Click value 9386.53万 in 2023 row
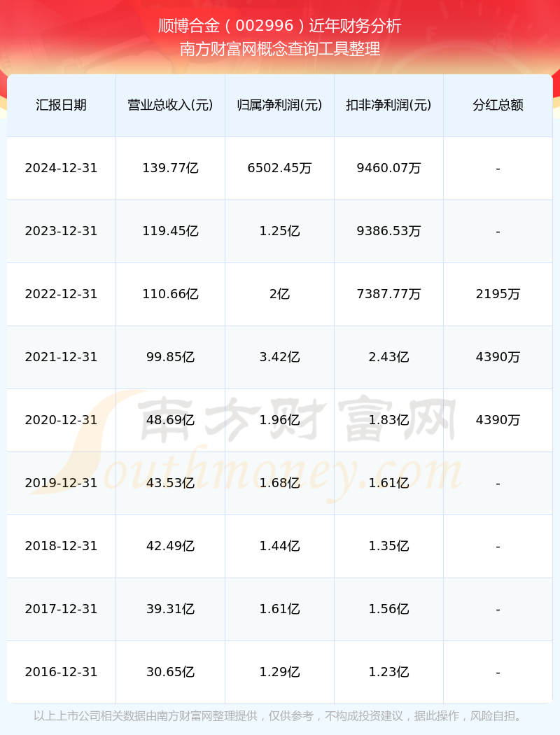 (389, 231)
